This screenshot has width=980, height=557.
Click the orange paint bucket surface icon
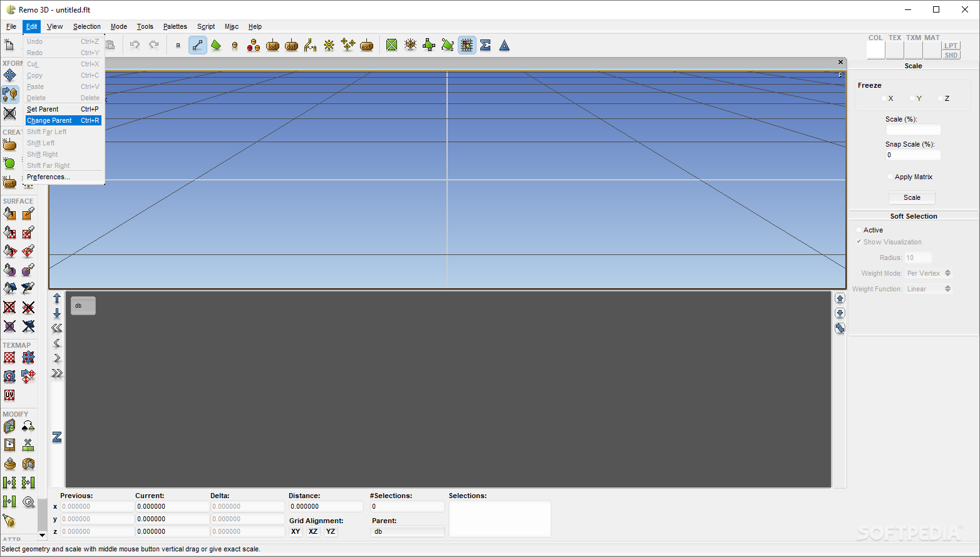pos(9,214)
